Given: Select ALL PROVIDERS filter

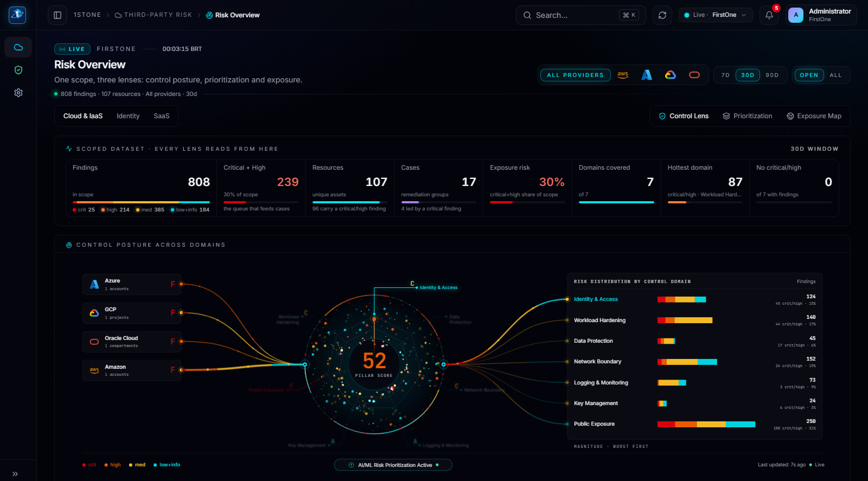Looking at the screenshot, I should tap(576, 75).
